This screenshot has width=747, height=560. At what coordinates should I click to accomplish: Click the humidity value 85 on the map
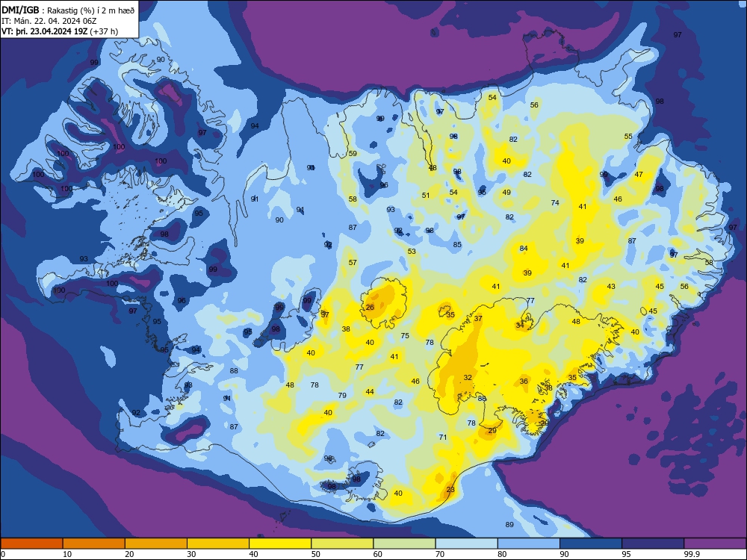[457, 244]
